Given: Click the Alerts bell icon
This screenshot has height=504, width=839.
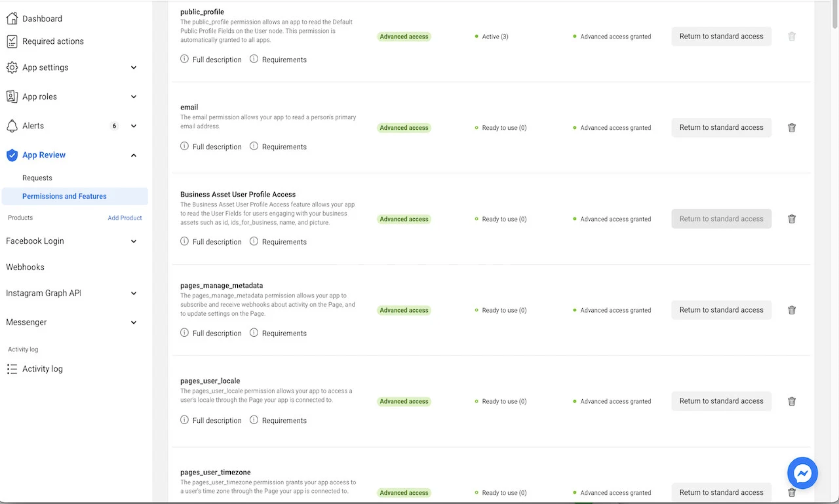Looking at the screenshot, I should click(x=12, y=126).
